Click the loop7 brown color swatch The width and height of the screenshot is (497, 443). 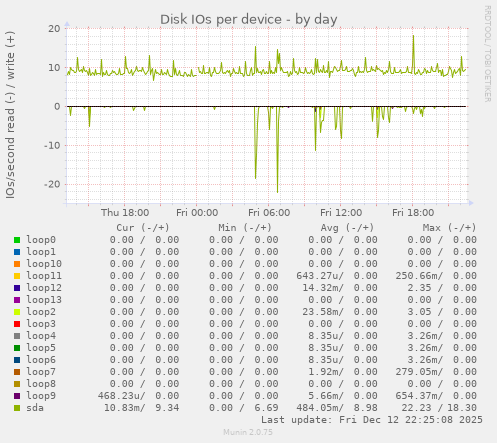[17, 372]
